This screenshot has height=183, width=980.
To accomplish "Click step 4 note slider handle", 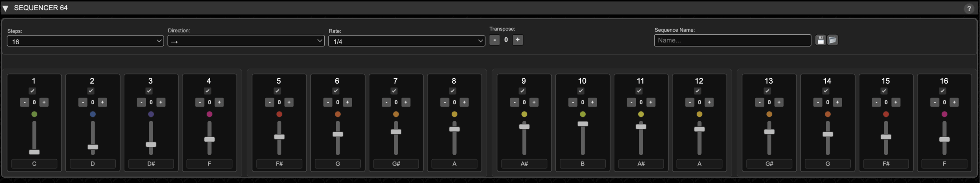I will pos(209,139).
